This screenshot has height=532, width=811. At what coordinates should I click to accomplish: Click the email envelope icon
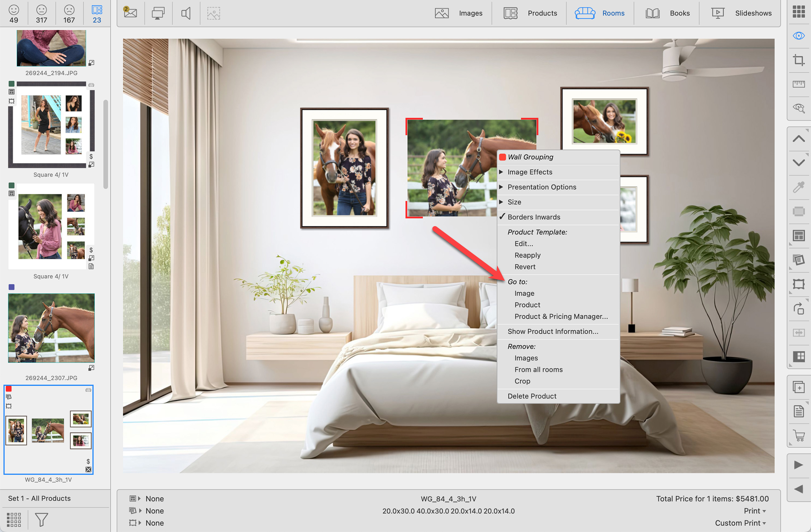(130, 13)
